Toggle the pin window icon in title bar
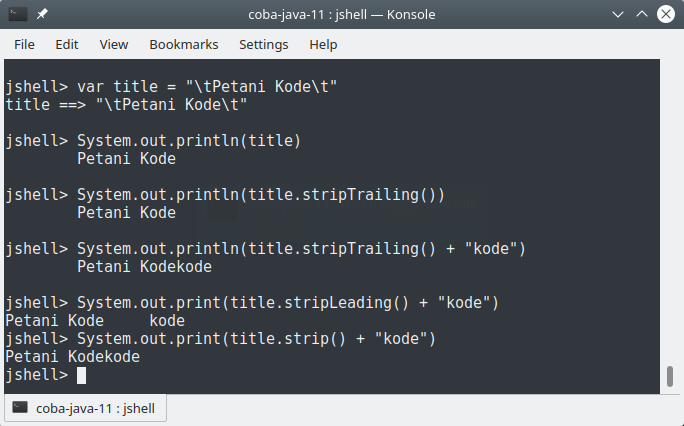Screen dimensions: 684x426 click(x=43, y=14)
